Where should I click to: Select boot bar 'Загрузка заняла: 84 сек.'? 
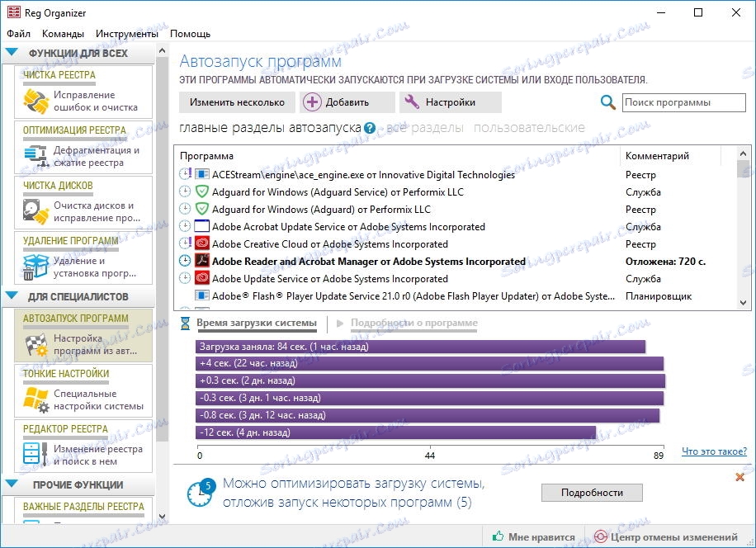point(420,347)
